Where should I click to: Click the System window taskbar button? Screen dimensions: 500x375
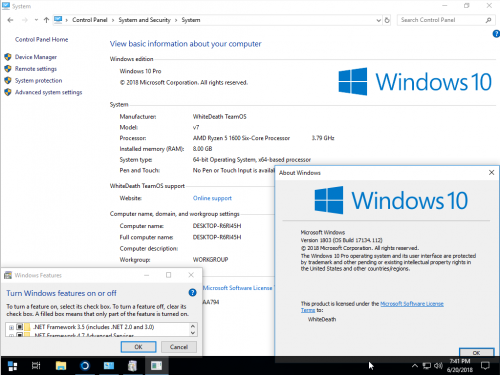click(109, 366)
